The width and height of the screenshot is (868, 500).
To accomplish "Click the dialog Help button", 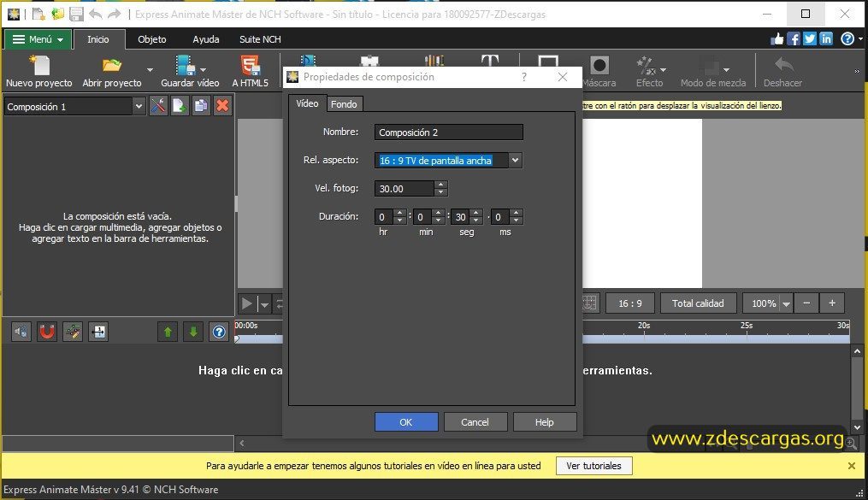I will (544, 422).
